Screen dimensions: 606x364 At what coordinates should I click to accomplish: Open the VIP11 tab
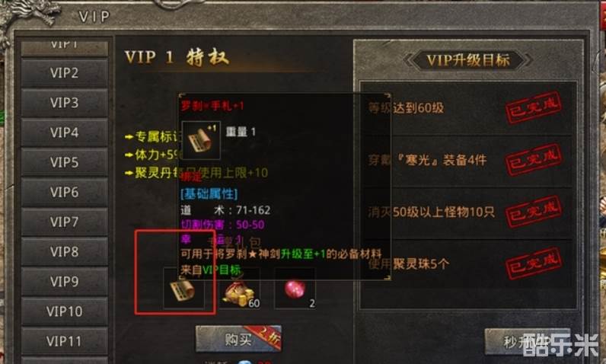[65, 341]
